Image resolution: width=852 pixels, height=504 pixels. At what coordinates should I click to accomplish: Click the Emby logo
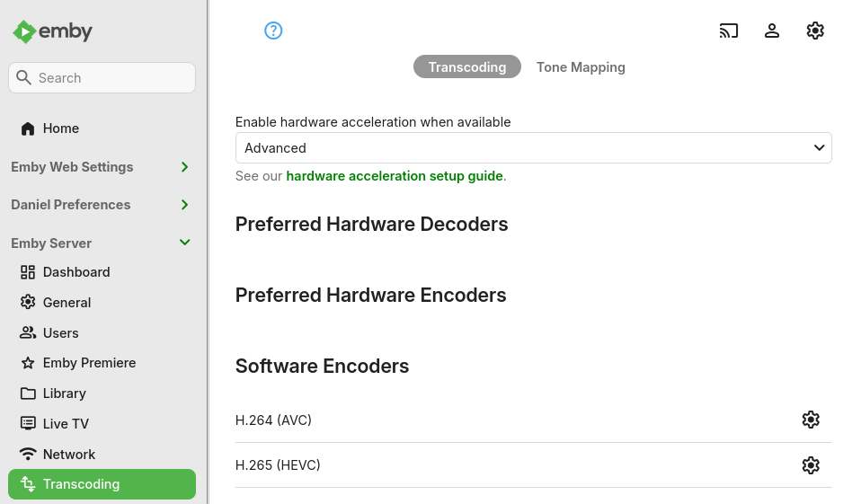point(53,31)
